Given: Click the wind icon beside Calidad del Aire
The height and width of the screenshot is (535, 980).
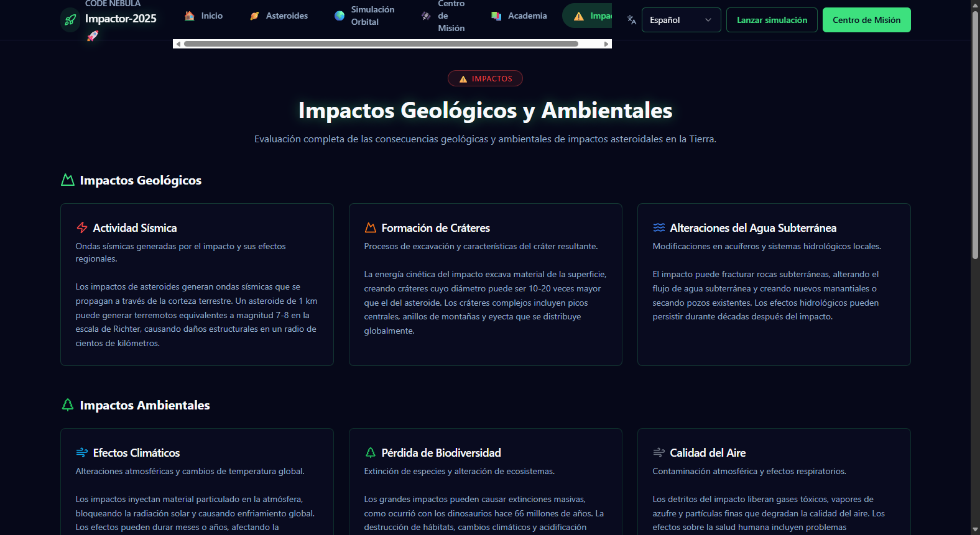Looking at the screenshot, I should tap(659, 452).
